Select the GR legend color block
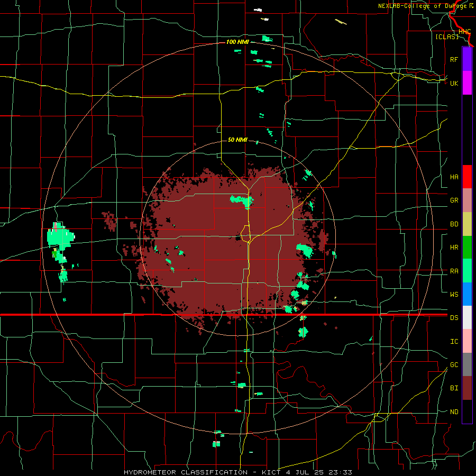476x476 pixels. 467,200
